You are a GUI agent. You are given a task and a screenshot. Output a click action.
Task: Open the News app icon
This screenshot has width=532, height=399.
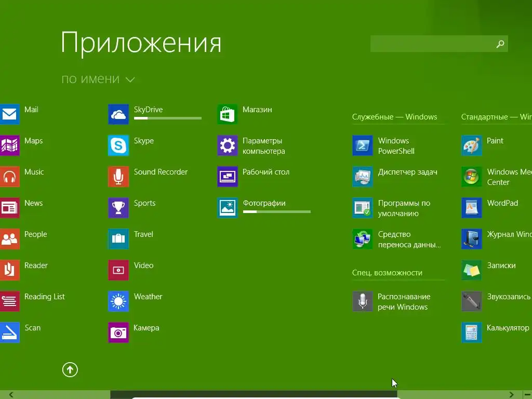[x=9, y=208]
